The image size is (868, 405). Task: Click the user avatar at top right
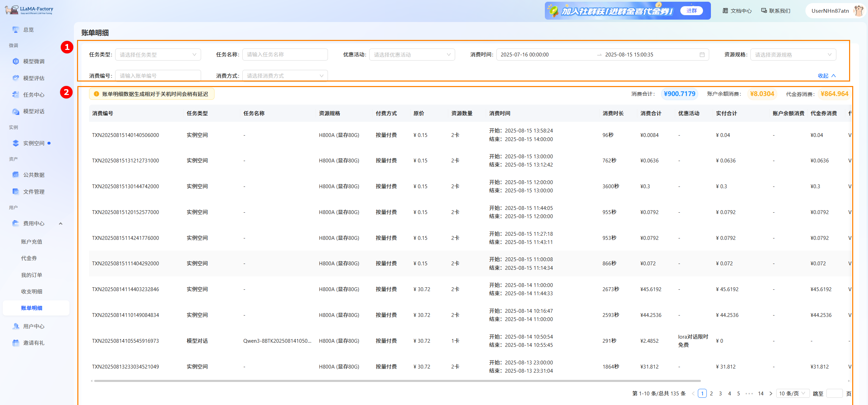click(859, 11)
